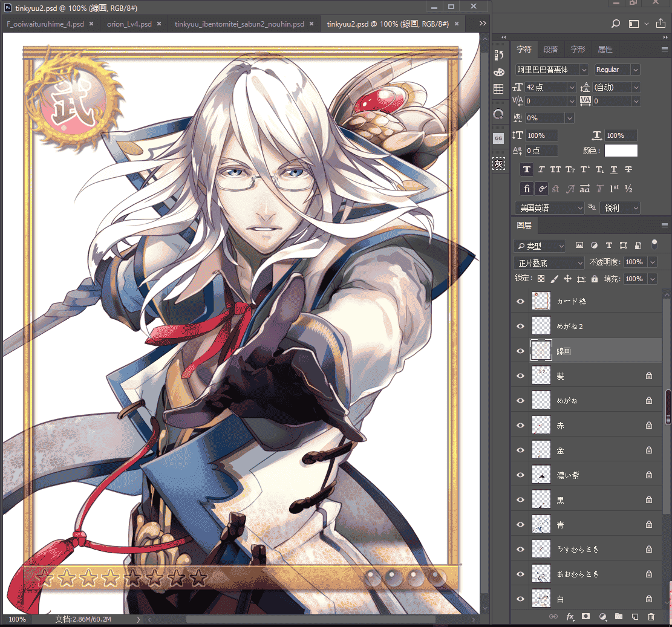This screenshot has height=627, width=672.
Task: Open the opacity 100% dropdown arrow
Action: click(x=653, y=262)
